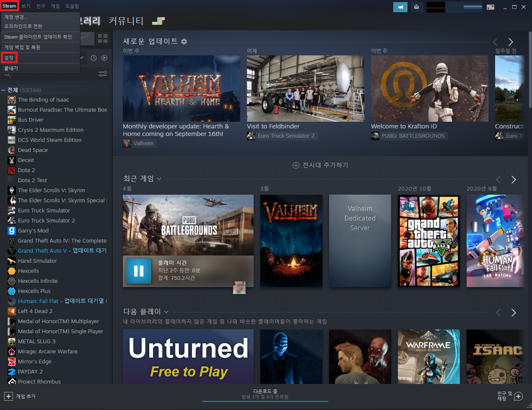532x410 pixels.
Task: Switch library to grid collections view icon
Action: (x=103, y=39)
